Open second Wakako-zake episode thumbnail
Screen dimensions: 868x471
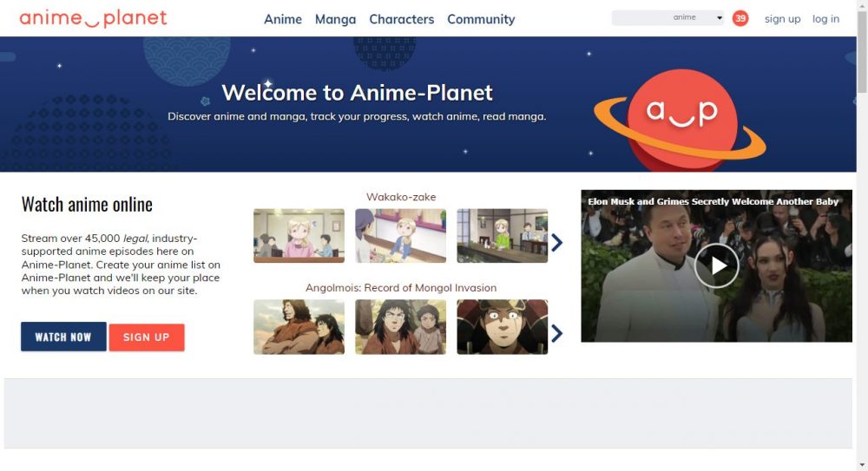click(x=400, y=236)
